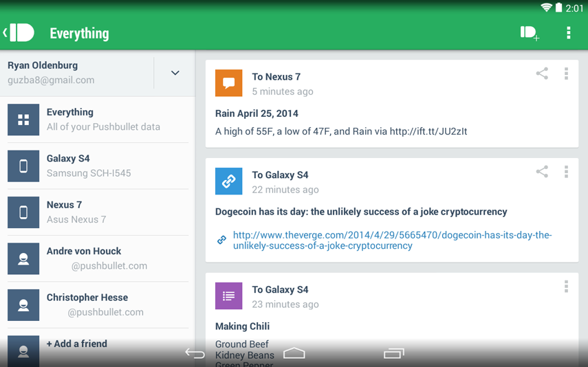Tap the Everything title in header
Screen dimensions: 588x367
tap(80, 34)
